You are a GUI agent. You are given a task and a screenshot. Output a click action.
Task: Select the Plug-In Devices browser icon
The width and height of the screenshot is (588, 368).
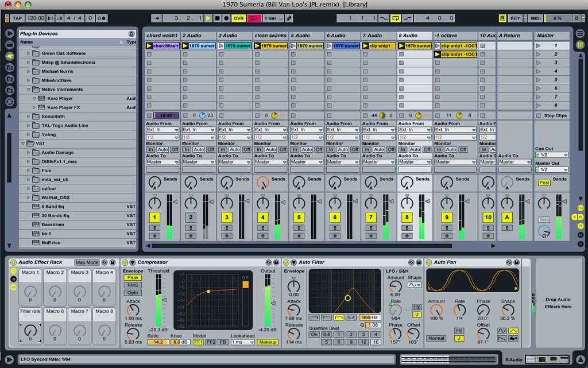point(10,56)
